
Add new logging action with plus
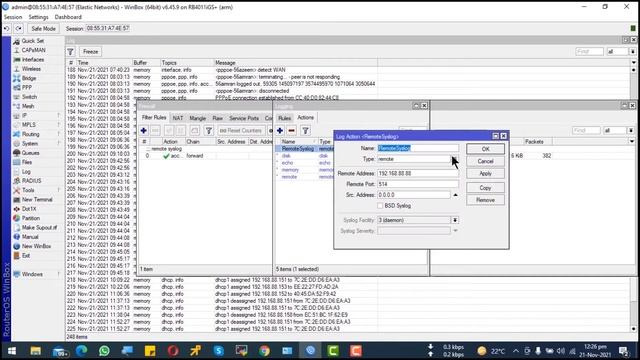(280, 131)
